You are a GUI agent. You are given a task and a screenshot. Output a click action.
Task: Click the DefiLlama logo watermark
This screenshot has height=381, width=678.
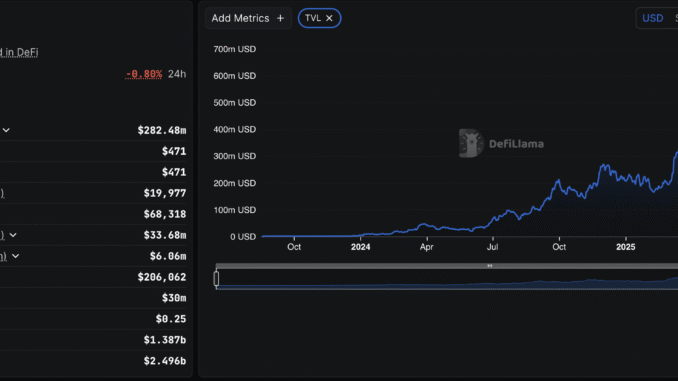(x=502, y=143)
